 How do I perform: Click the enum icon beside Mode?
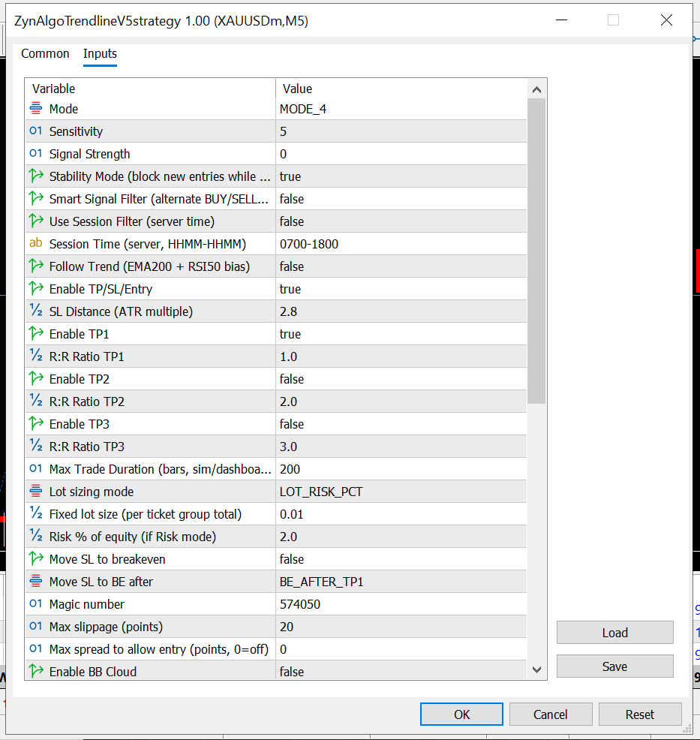36,108
